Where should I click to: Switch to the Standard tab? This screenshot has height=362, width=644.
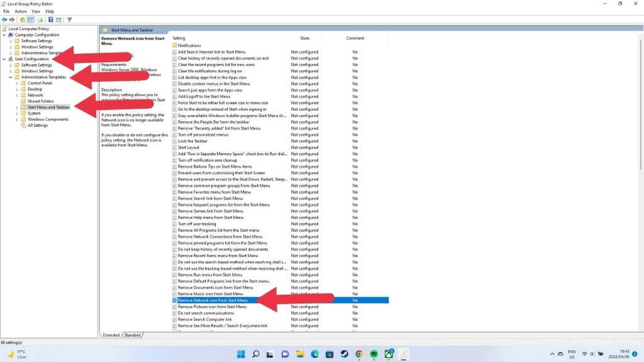point(132,336)
